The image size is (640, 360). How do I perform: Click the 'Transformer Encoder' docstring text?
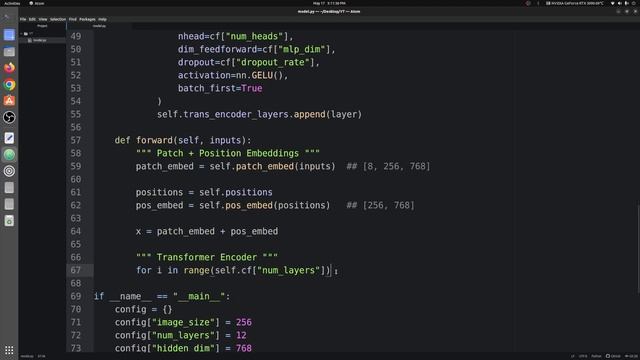(x=207, y=257)
